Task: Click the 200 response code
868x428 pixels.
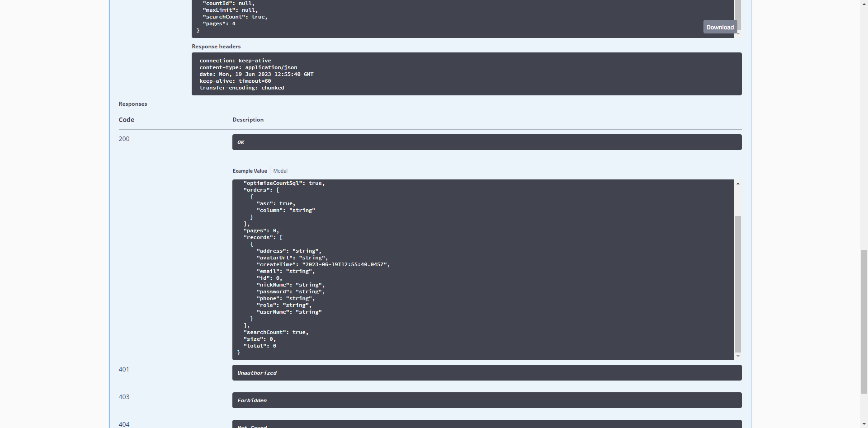Action: point(124,139)
